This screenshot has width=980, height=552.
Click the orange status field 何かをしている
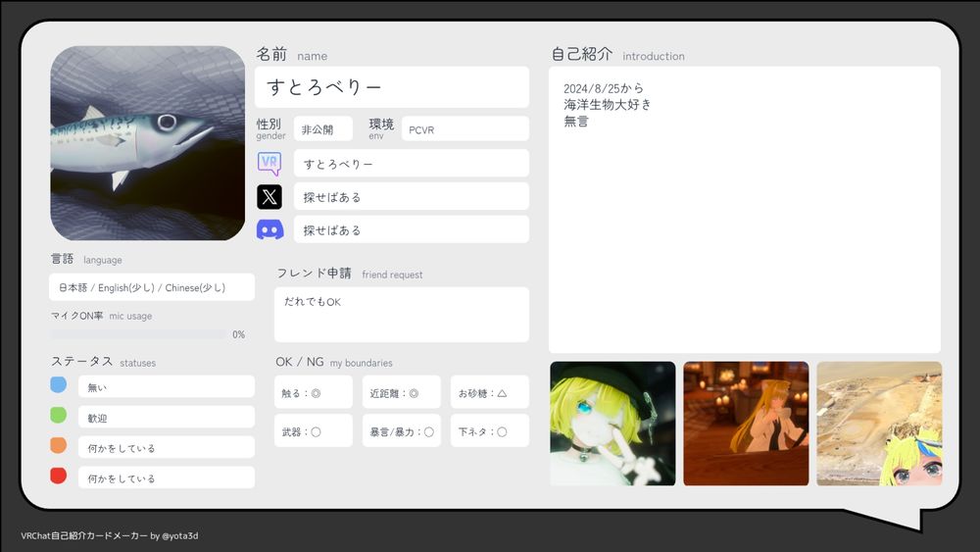pos(167,448)
